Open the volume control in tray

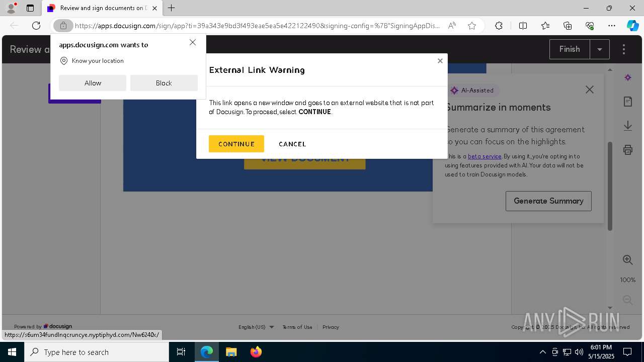click(579, 352)
